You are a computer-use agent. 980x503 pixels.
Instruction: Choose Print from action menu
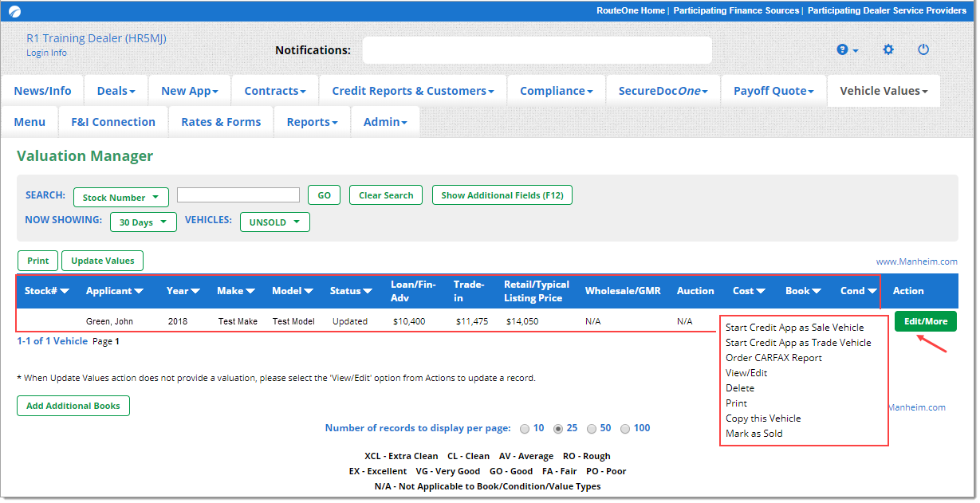click(736, 403)
